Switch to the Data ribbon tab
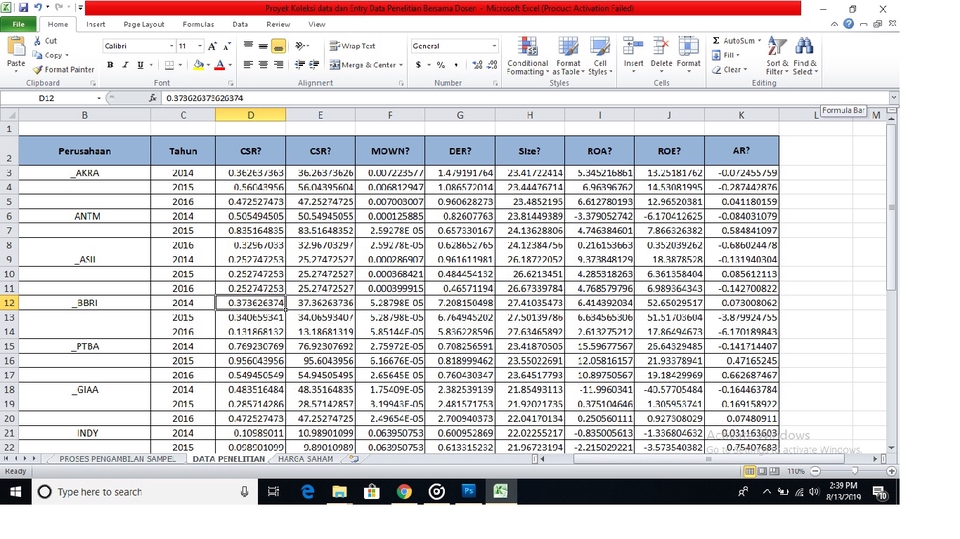Image resolution: width=960 pixels, height=539 pixels. click(240, 24)
